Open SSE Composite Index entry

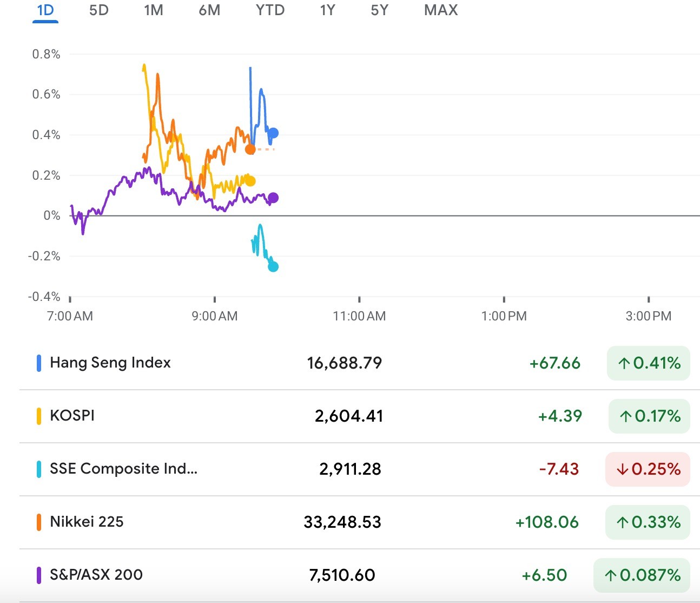[x=123, y=469]
